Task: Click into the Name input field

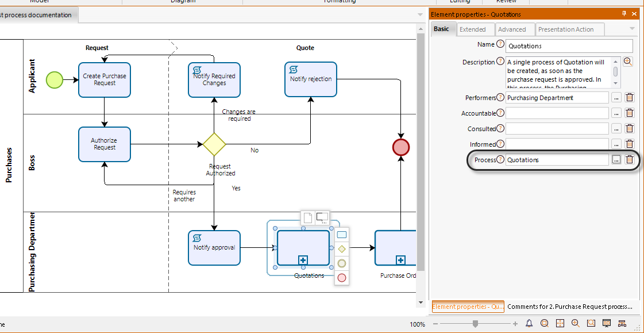Action: click(569, 45)
